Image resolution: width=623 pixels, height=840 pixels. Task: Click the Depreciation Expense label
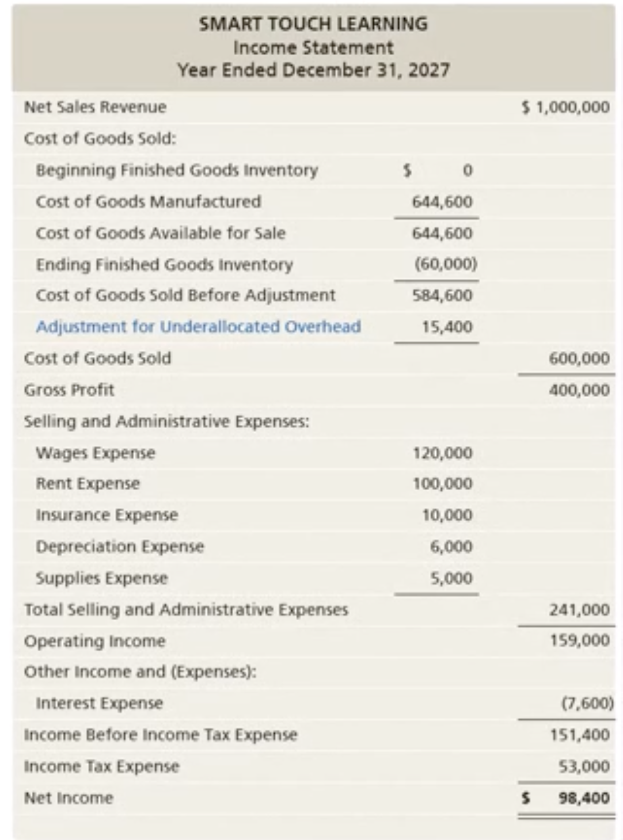[x=120, y=546]
